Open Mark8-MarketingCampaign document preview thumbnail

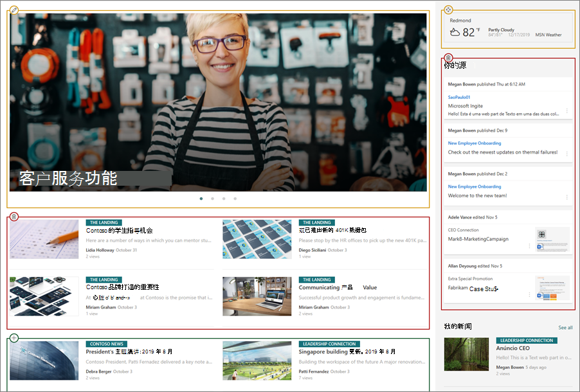(552, 240)
